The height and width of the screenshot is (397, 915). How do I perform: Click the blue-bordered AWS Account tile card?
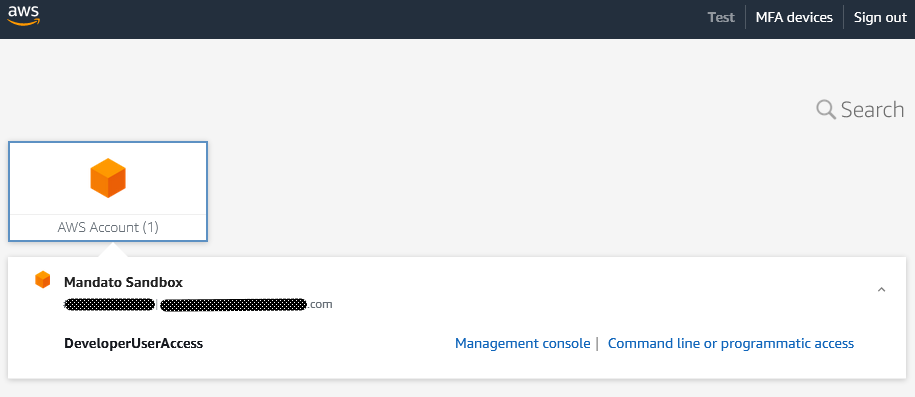point(108,191)
